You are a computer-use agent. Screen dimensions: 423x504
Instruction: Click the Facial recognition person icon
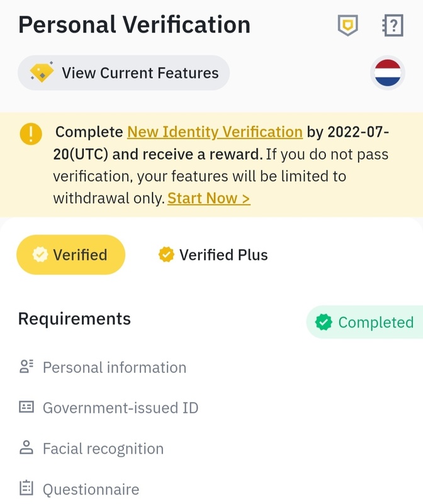coord(25,449)
